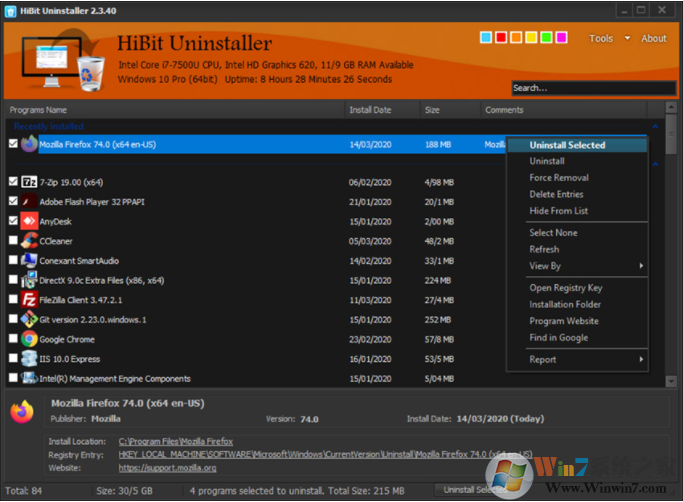Uncheck the Mozilla Firefox checkbox

(13, 143)
